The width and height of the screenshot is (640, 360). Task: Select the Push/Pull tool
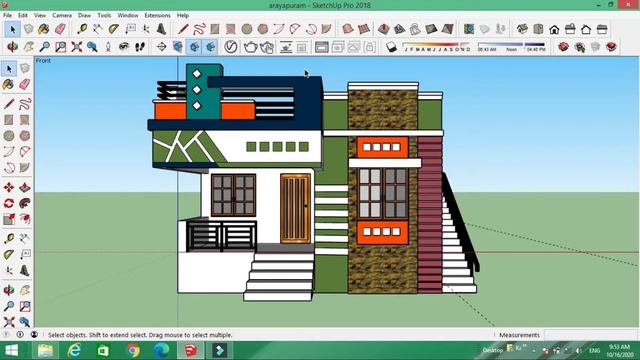tap(24, 187)
